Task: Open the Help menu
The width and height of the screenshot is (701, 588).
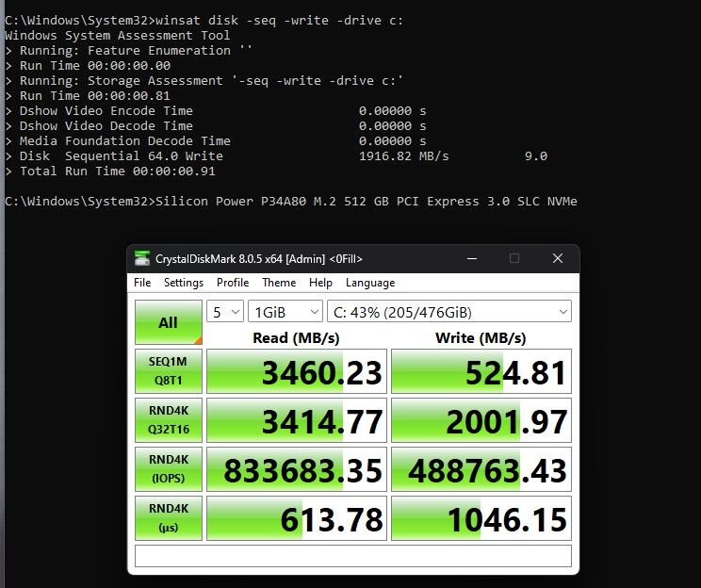Action: point(320,283)
